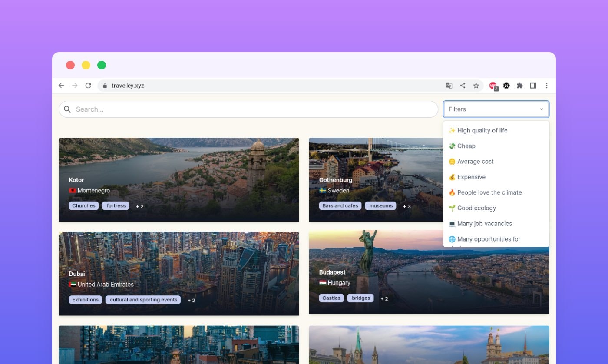
Task: Click the fortress tag on Kotor
Action: click(116, 206)
